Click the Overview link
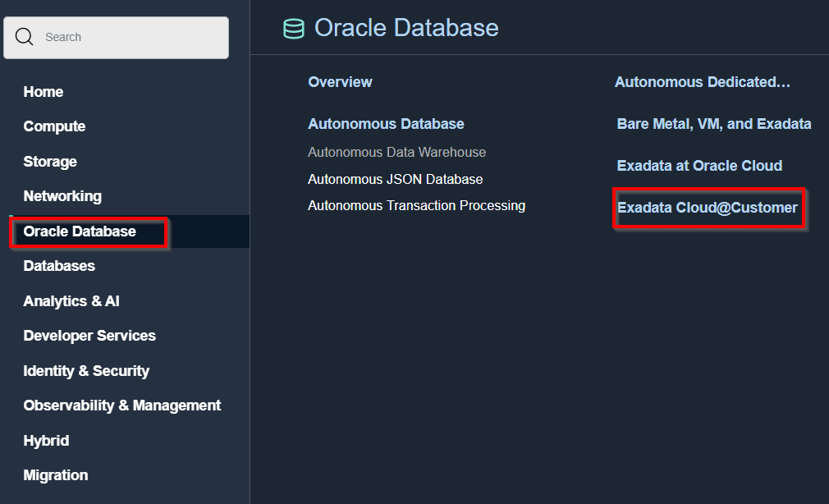829x504 pixels. point(340,82)
